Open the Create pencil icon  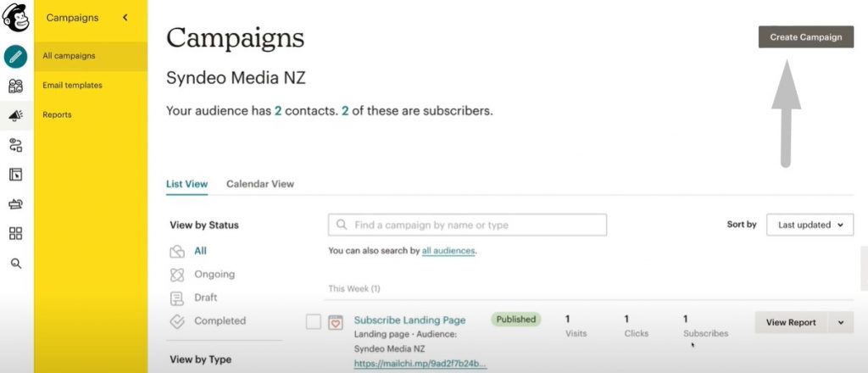pos(15,57)
